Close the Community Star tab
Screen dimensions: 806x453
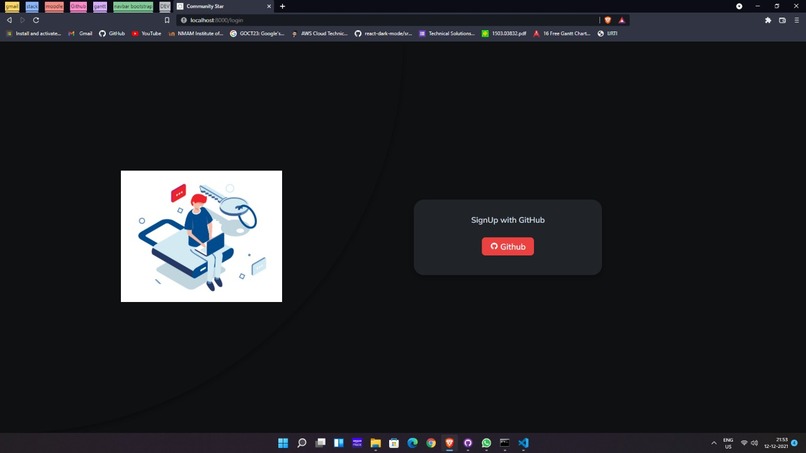(x=269, y=6)
